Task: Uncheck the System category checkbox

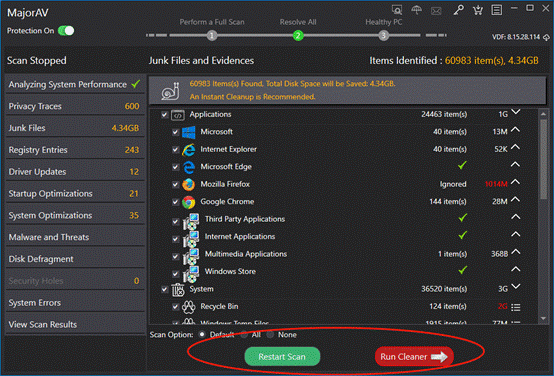Action: pos(164,289)
